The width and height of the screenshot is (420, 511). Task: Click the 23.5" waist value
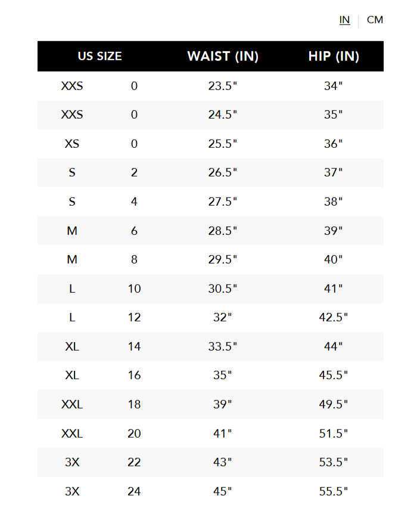223,86
